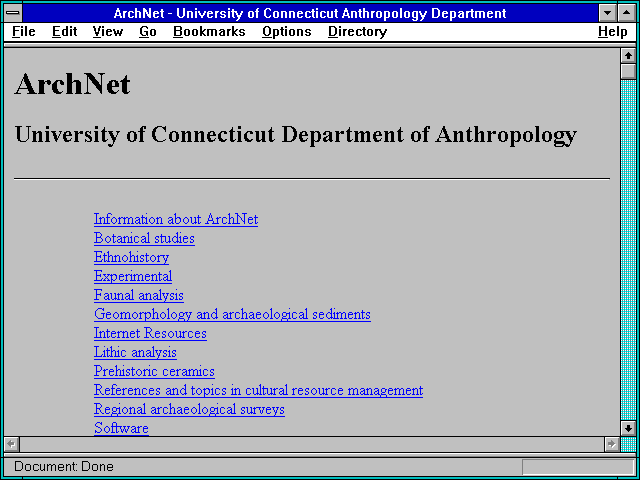This screenshot has height=480, width=640.
Task: Open the File menu
Action: click(x=24, y=32)
